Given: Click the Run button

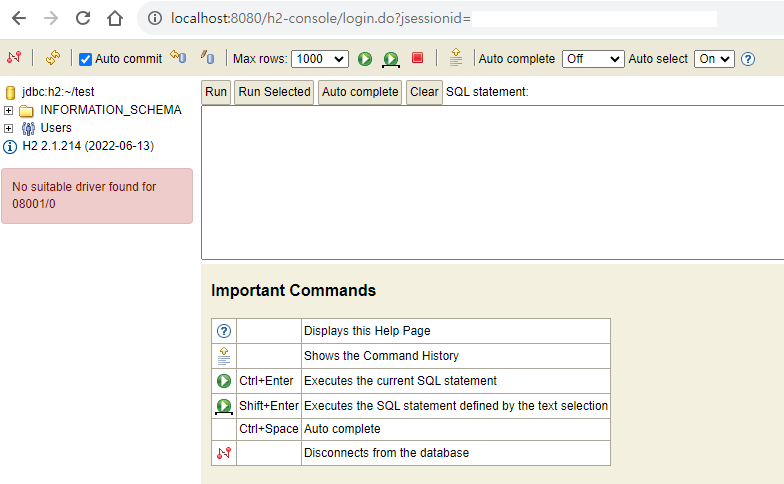Looking at the screenshot, I should click(x=216, y=92).
